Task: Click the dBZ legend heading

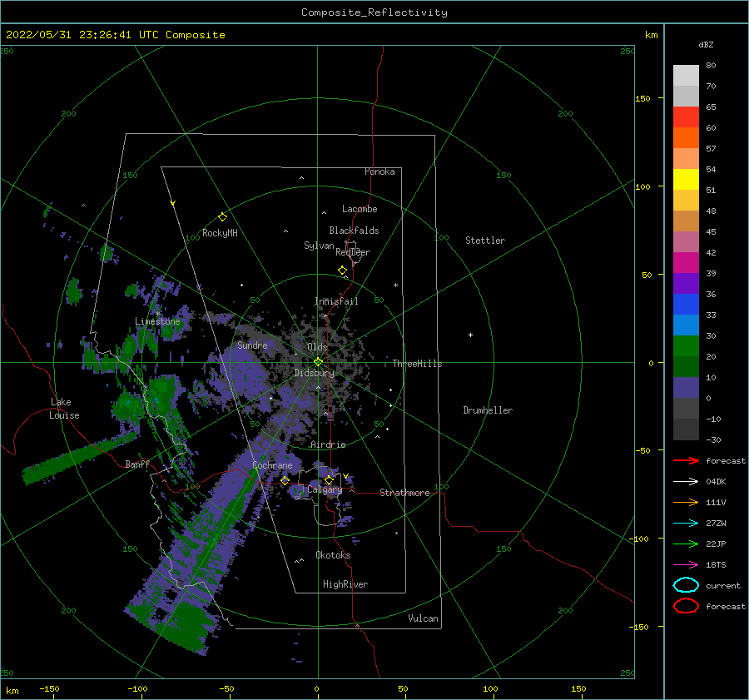Action: 706,44
